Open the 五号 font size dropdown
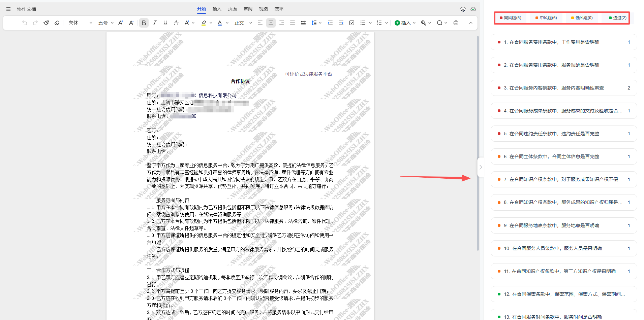This screenshot has width=644, height=320. [106, 23]
